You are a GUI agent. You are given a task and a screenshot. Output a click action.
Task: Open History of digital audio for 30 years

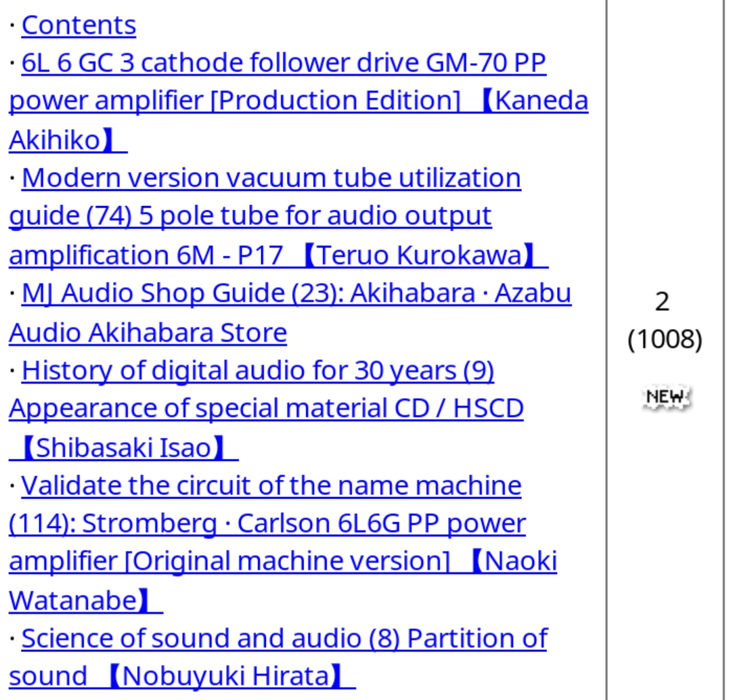click(x=258, y=371)
